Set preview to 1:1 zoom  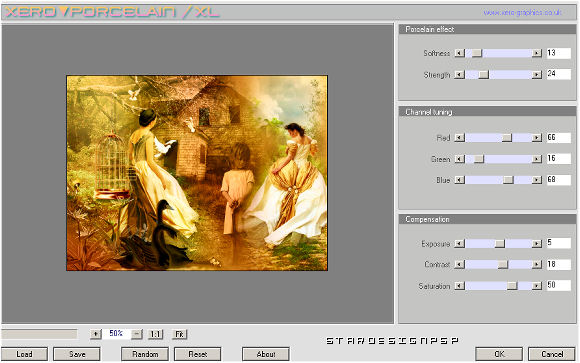[x=155, y=334]
